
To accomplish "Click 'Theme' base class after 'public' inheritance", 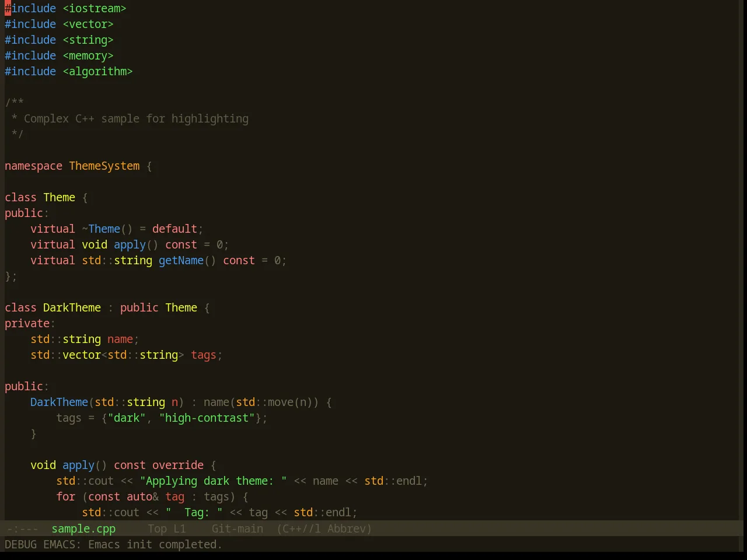I will coord(181,307).
